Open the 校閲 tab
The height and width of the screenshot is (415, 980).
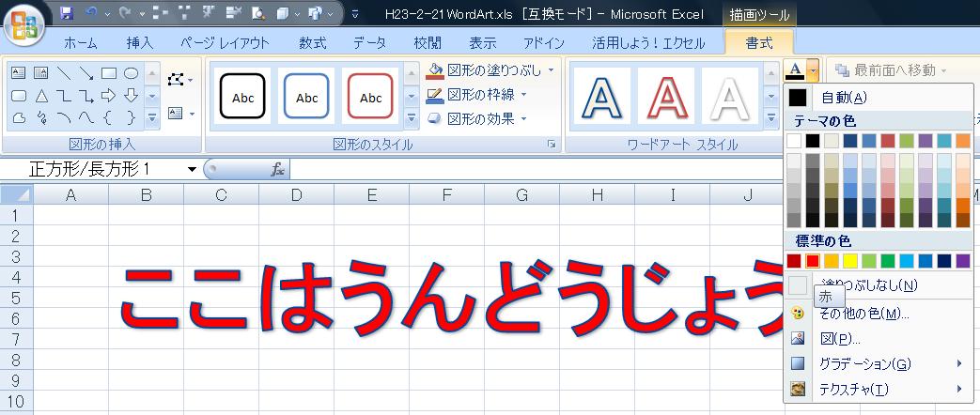click(428, 43)
